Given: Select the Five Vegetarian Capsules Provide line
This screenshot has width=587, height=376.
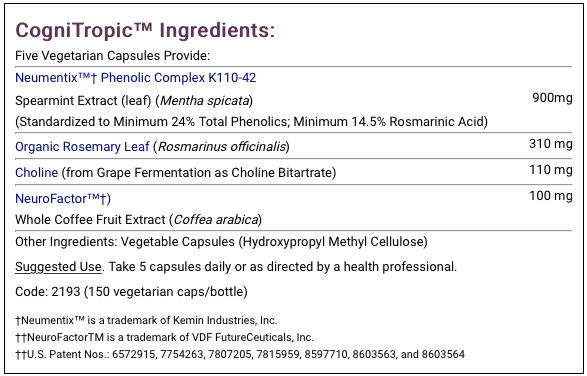Looking at the screenshot, I should point(112,56).
